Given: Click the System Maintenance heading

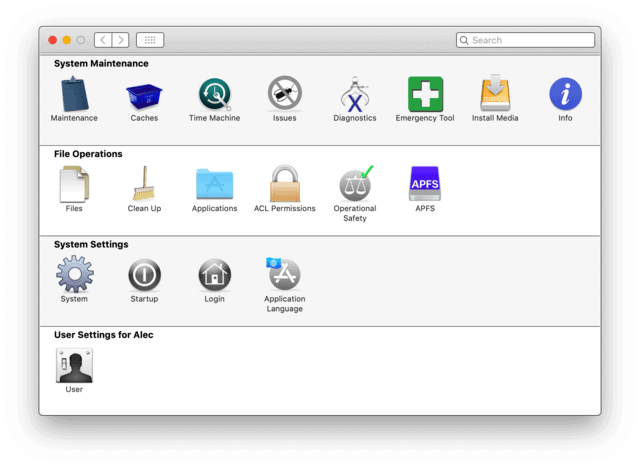Looking at the screenshot, I should tap(101, 64).
